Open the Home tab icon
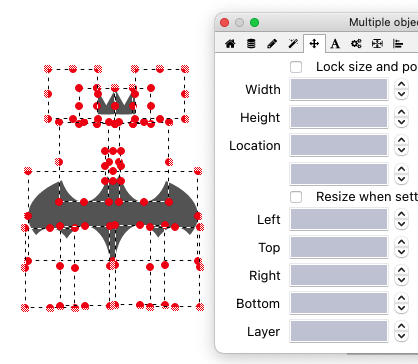The width and height of the screenshot is (418, 364). tap(230, 44)
